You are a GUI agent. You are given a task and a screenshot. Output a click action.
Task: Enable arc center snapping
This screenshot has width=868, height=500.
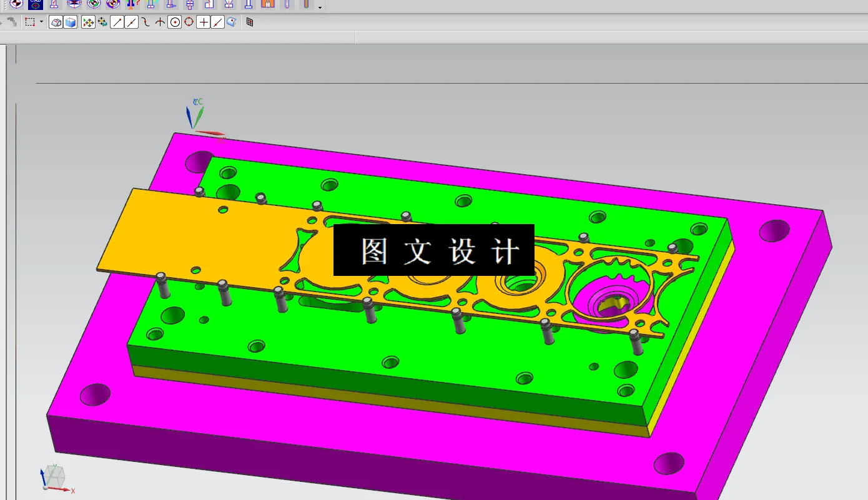click(x=175, y=22)
